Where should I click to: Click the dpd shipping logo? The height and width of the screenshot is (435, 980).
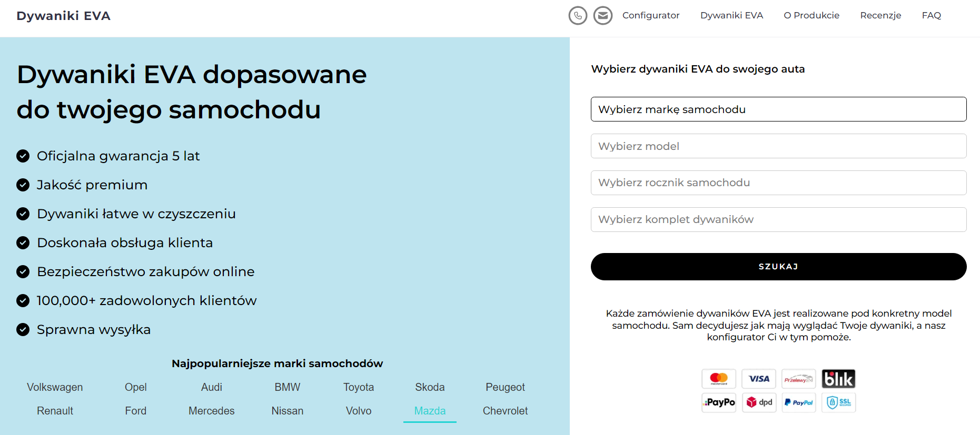pyautogui.click(x=759, y=402)
